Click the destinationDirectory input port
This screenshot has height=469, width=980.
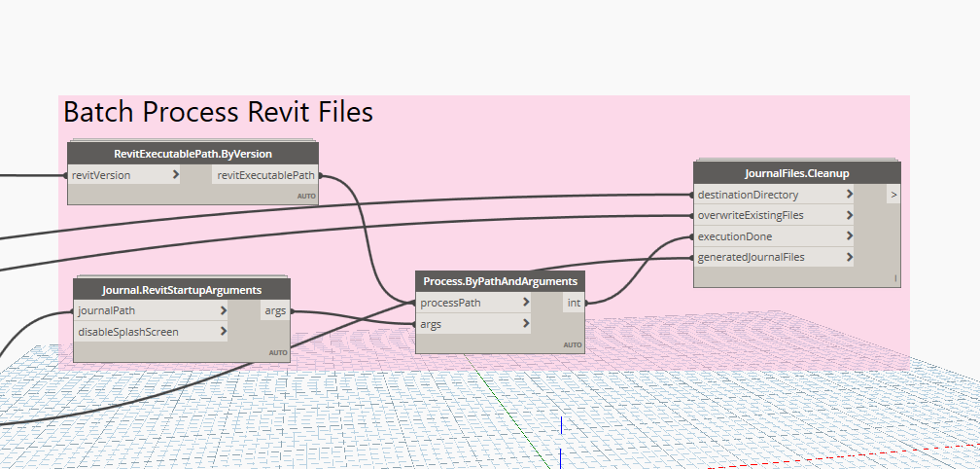[x=774, y=195]
